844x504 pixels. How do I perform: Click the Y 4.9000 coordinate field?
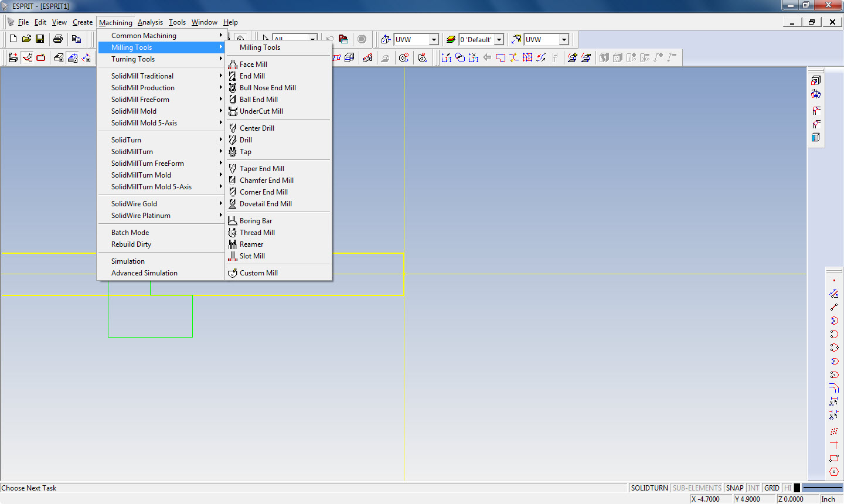(754, 499)
